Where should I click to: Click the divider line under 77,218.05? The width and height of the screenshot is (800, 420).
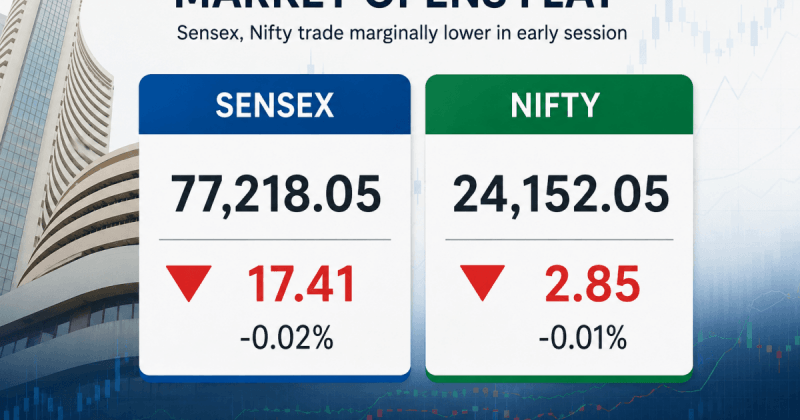274,239
